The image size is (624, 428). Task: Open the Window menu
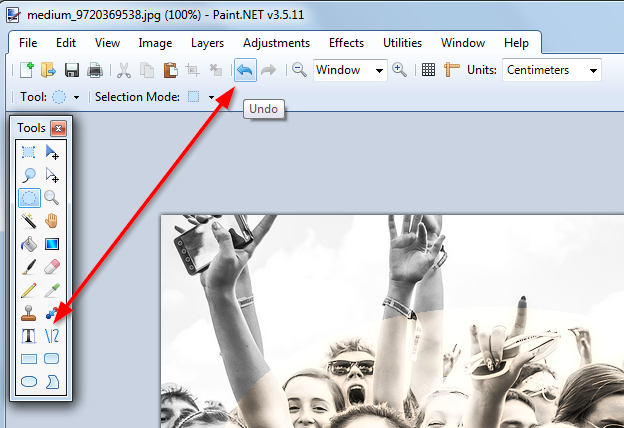point(463,43)
